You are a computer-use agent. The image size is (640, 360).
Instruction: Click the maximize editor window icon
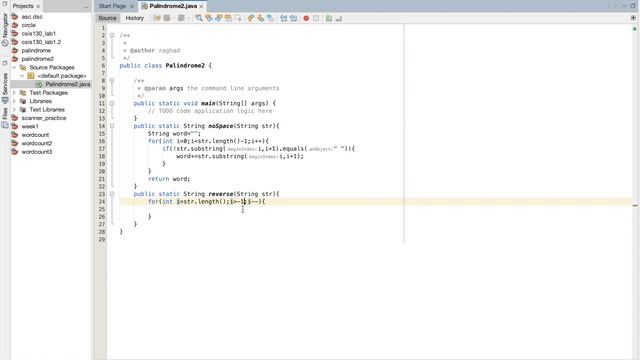633,6
